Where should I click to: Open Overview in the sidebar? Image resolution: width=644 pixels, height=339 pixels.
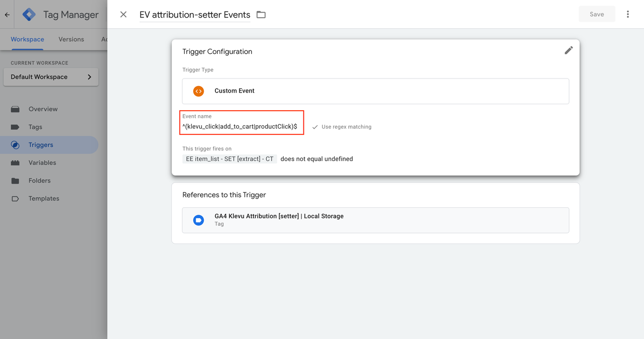click(43, 109)
